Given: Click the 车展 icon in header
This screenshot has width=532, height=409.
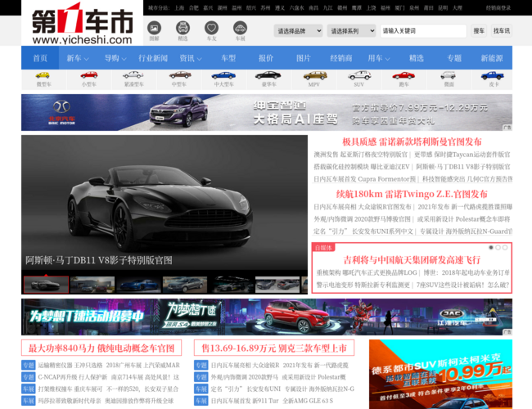Looking at the screenshot, I should [x=240, y=31].
